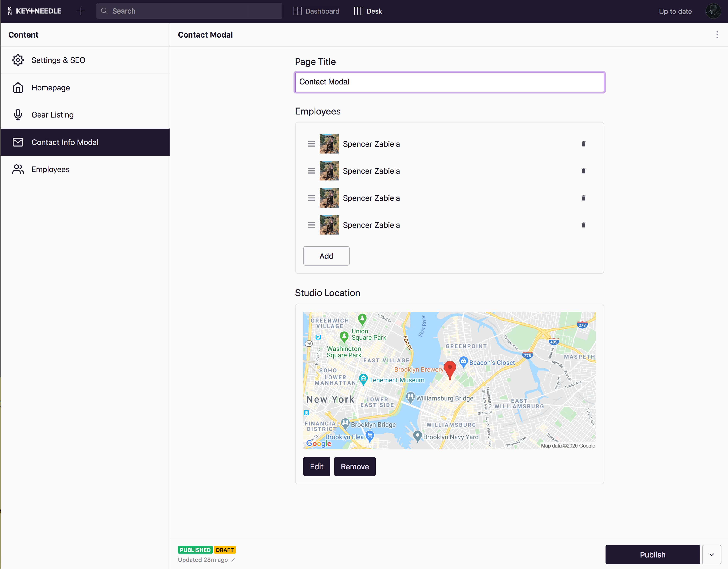Click the user avatar in top bar
This screenshot has width=728, height=569.
(x=713, y=11)
